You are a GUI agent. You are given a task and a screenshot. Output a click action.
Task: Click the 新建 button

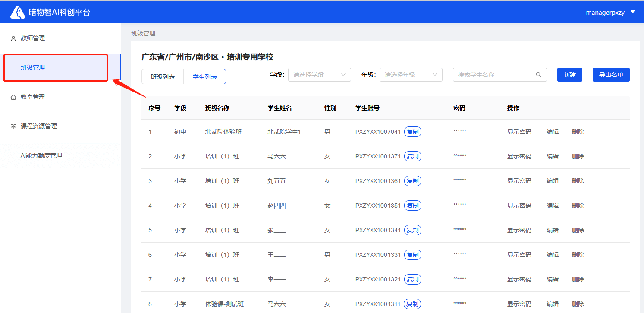[x=570, y=75]
